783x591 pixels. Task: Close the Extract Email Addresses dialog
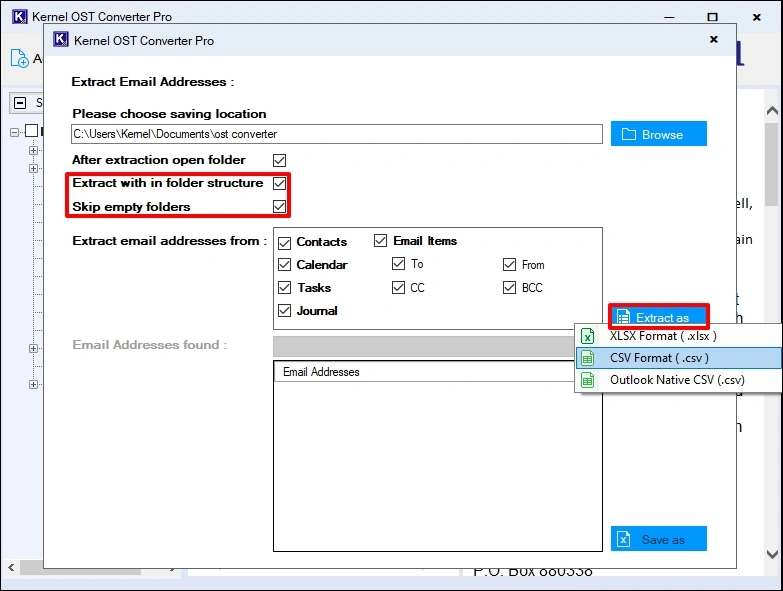point(713,40)
